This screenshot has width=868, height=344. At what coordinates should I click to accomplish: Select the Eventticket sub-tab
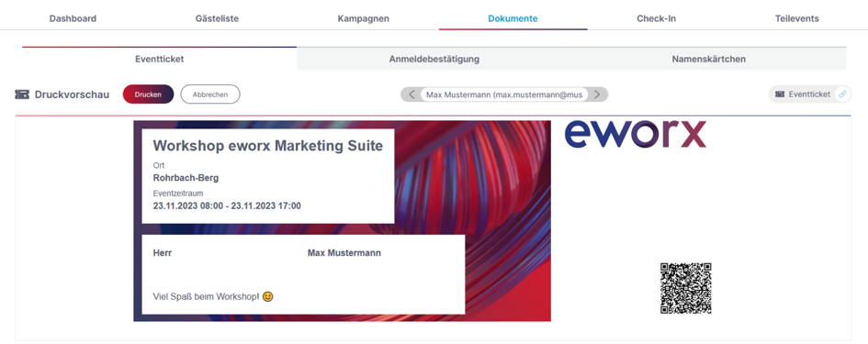tap(160, 59)
